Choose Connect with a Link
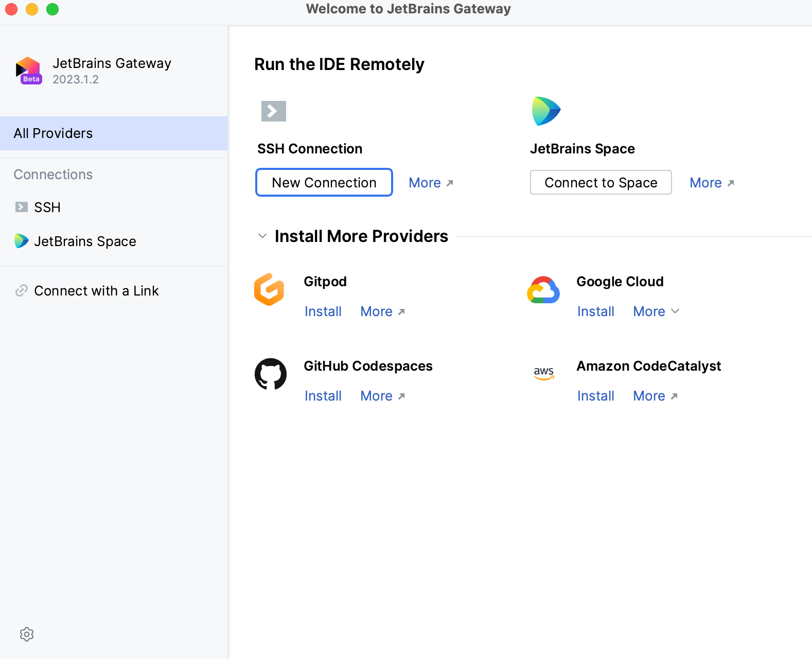Screen dimensions: 812x659 114,290
